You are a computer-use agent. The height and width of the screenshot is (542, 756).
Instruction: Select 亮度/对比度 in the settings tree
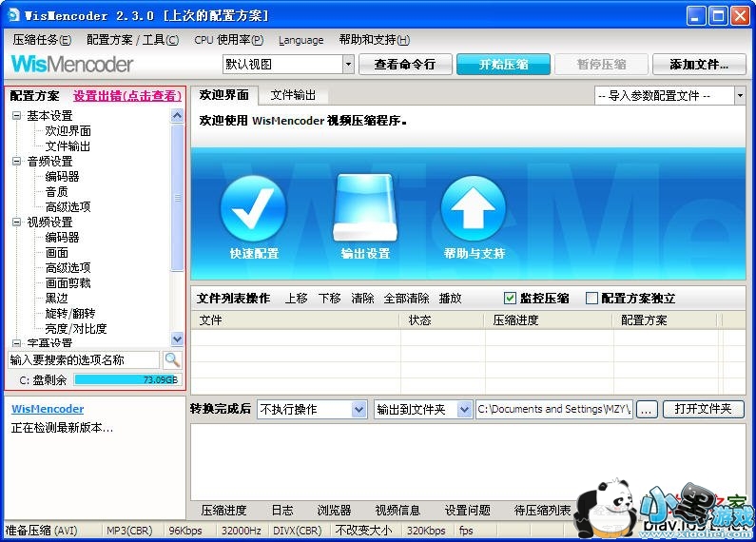[76, 329]
